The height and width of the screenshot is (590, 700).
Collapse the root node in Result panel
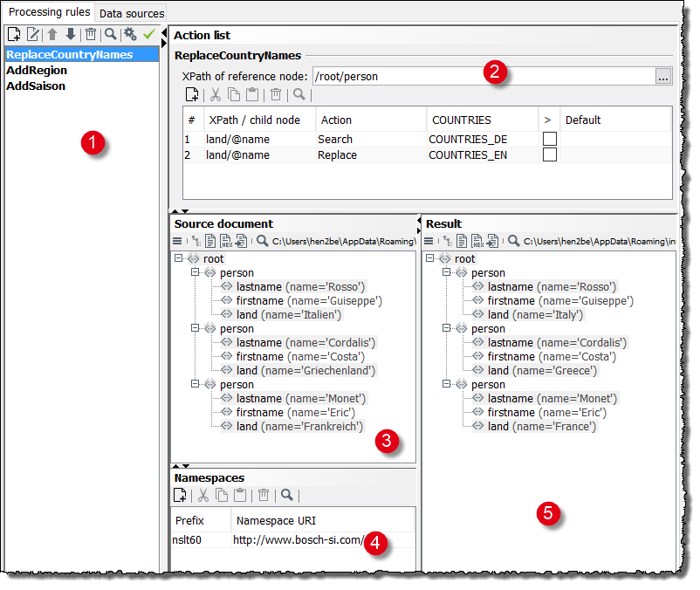click(x=429, y=258)
